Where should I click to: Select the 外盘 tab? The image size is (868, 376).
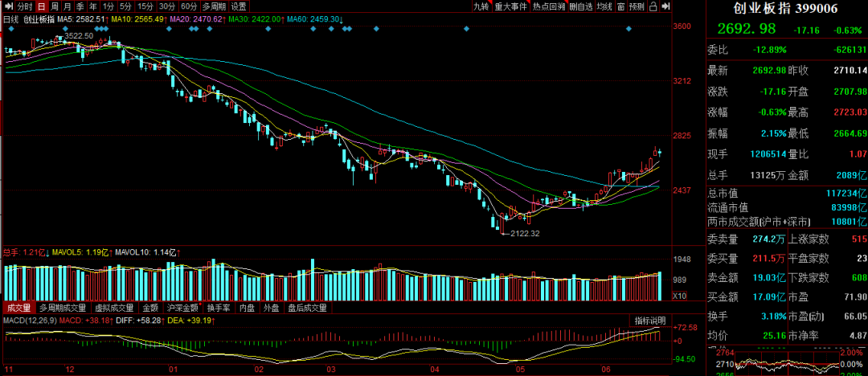[272, 308]
